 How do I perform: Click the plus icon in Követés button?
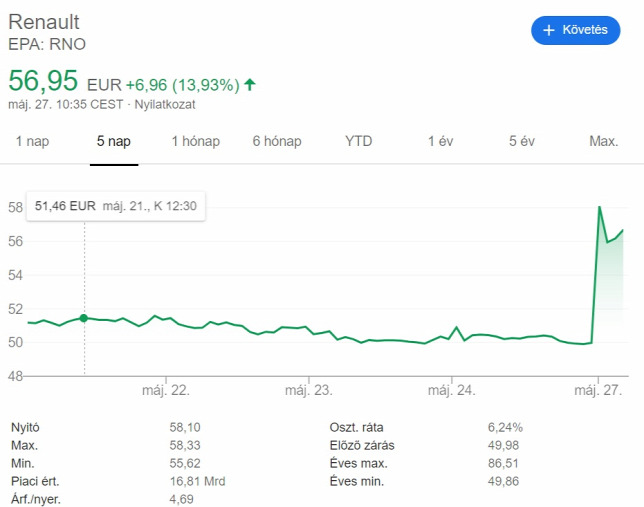pyautogui.click(x=548, y=30)
